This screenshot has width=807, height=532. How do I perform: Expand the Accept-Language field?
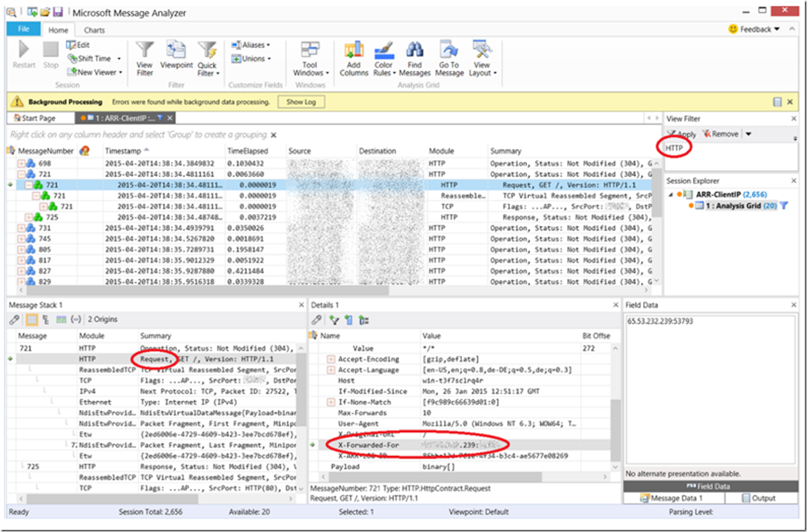tap(331, 370)
